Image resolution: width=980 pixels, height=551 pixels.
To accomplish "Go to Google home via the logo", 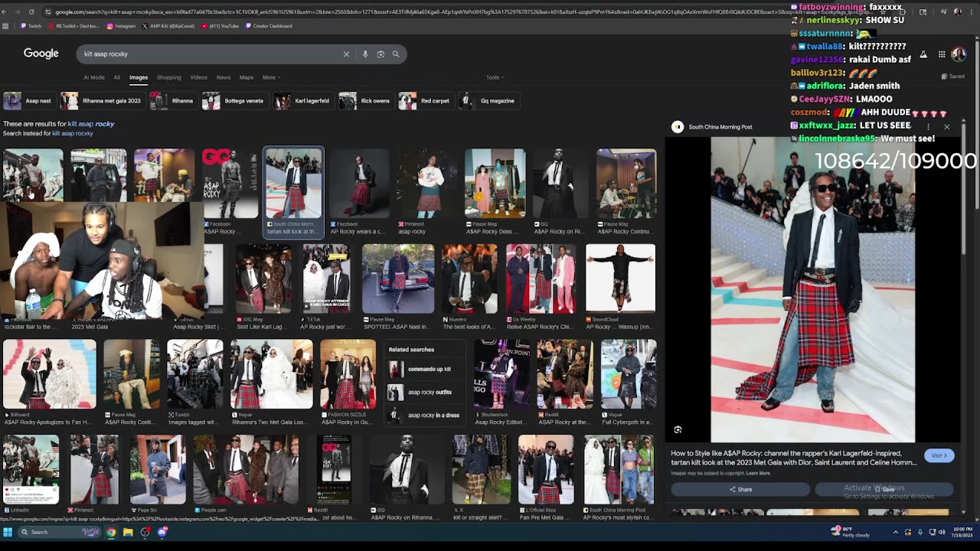I will pyautogui.click(x=41, y=54).
